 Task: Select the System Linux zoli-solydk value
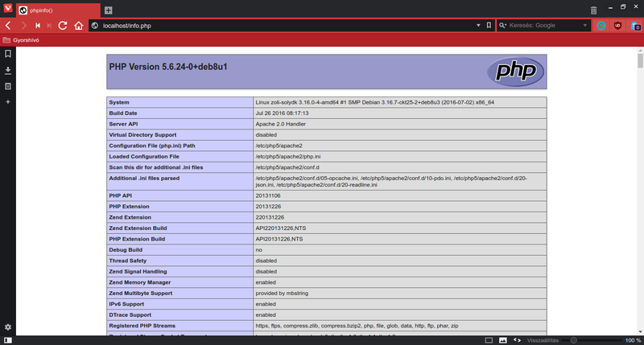click(x=374, y=102)
